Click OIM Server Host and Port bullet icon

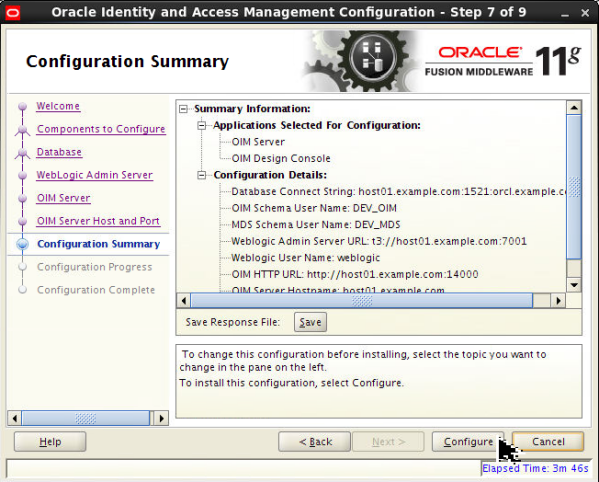tap(23, 221)
